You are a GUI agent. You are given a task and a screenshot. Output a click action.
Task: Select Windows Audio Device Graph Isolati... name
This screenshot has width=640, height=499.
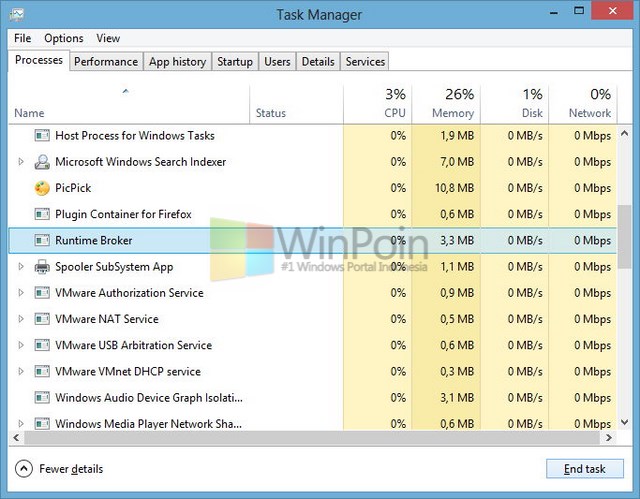point(149,397)
